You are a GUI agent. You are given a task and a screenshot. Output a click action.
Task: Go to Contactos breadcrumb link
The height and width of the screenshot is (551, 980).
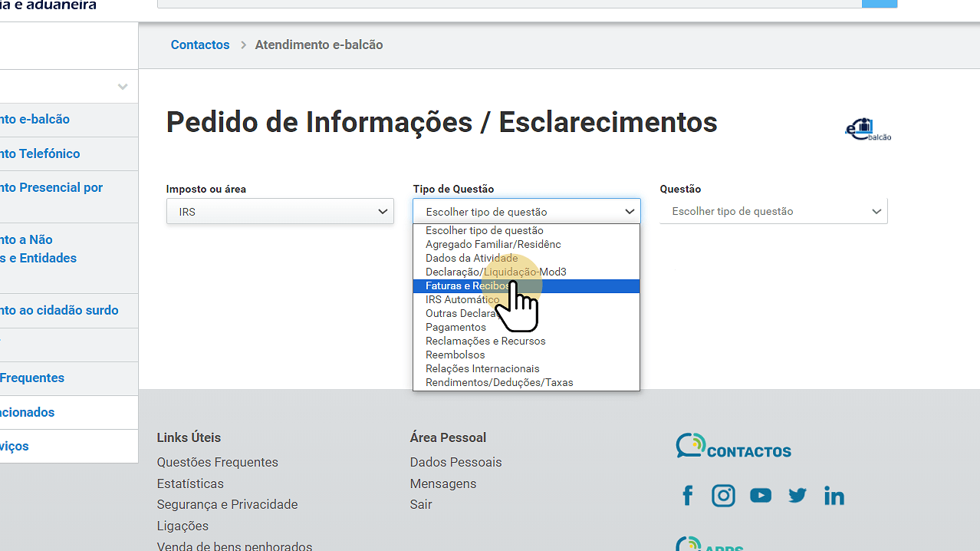tap(200, 45)
